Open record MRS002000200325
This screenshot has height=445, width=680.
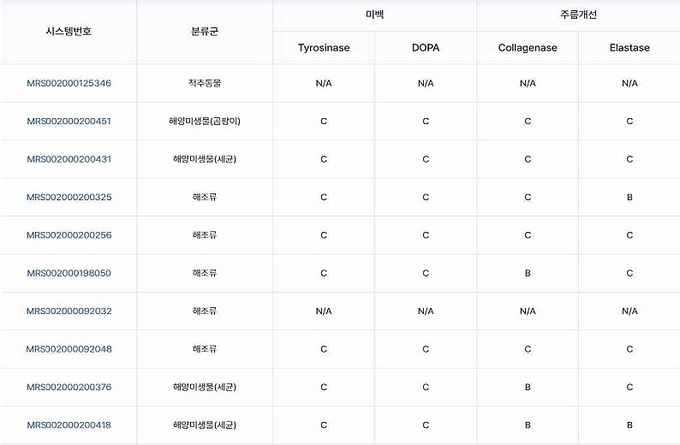pos(69,197)
